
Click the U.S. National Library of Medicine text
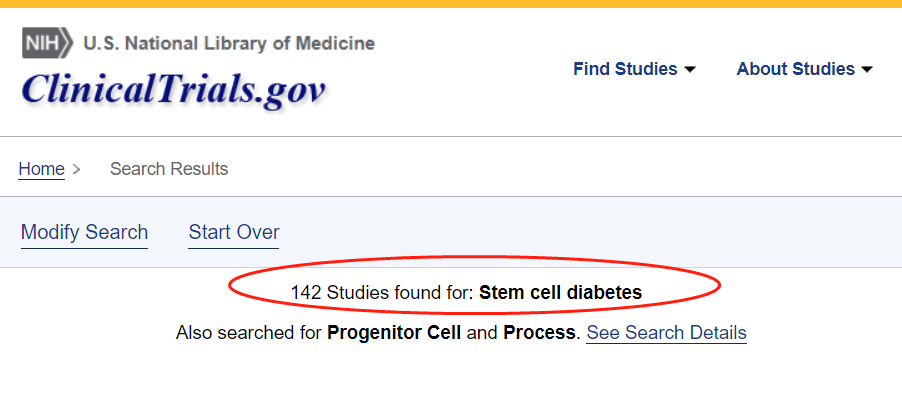click(x=229, y=44)
